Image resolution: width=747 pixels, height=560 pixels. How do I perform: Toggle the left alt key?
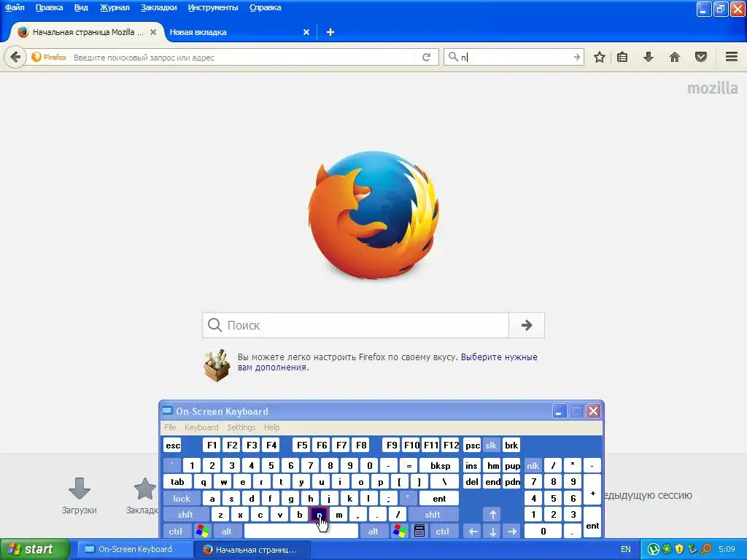[x=227, y=531]
